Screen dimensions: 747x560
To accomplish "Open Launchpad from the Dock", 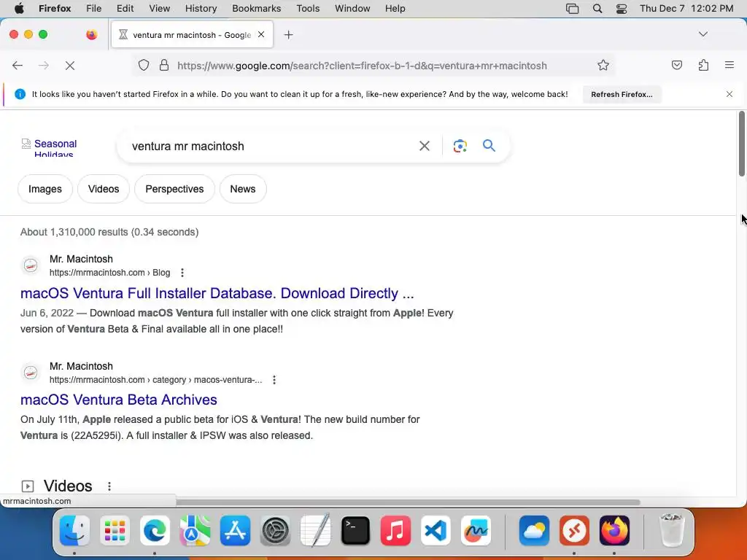I will pyautogui.click(x=115, y=531).
